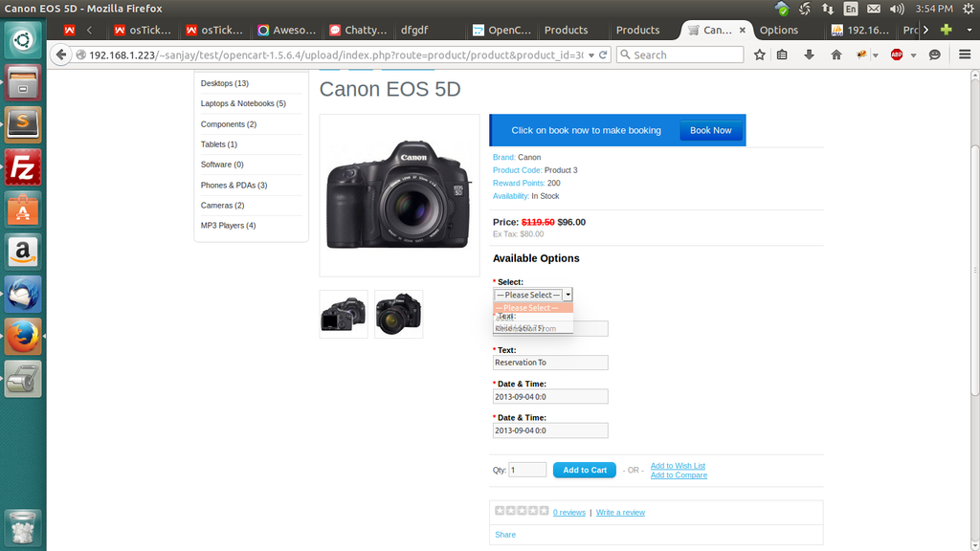Viewport: 980px width, 551px height.
Task: Open the new tab plus button
Action: (946, 30)
